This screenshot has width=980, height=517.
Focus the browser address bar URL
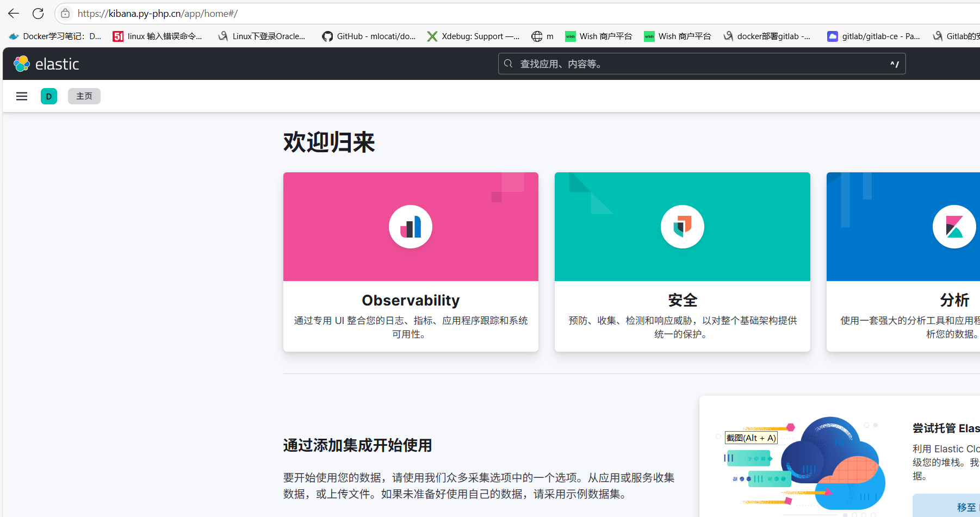coord(158,14)
